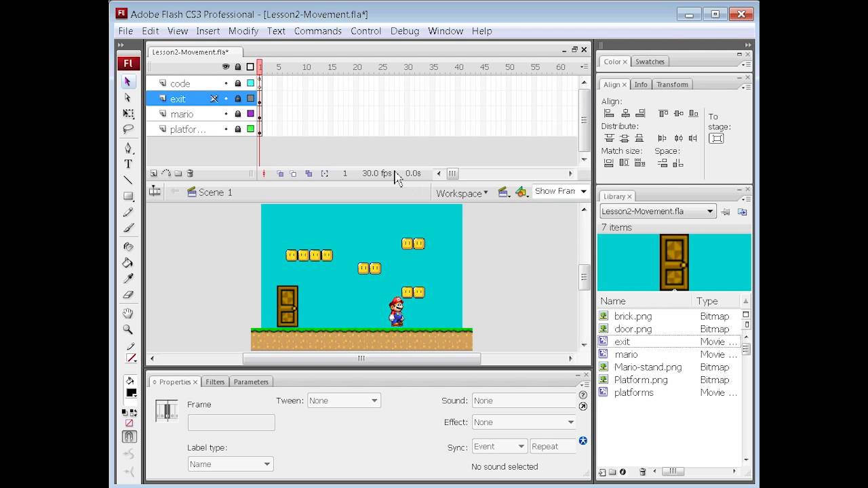Click delete trash icon in Library panel

pos(643,472)
